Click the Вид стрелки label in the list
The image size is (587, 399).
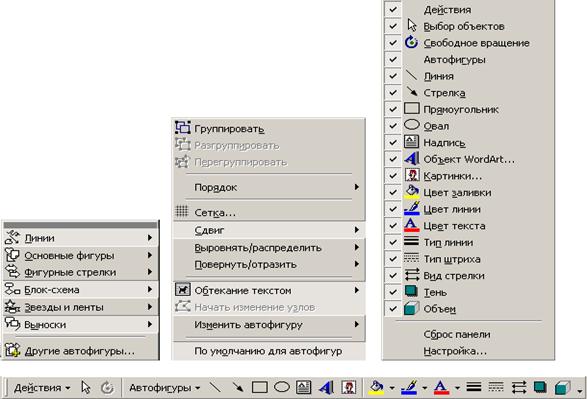point(454,275)
